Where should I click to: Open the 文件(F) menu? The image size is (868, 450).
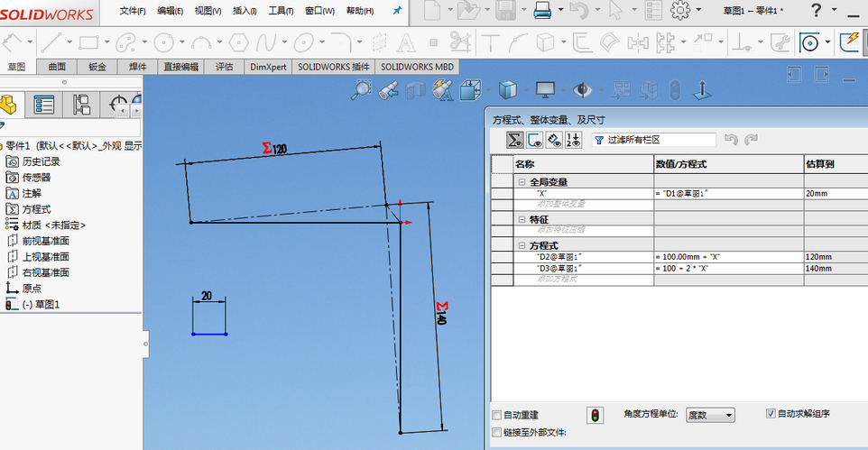pos(133,11)
